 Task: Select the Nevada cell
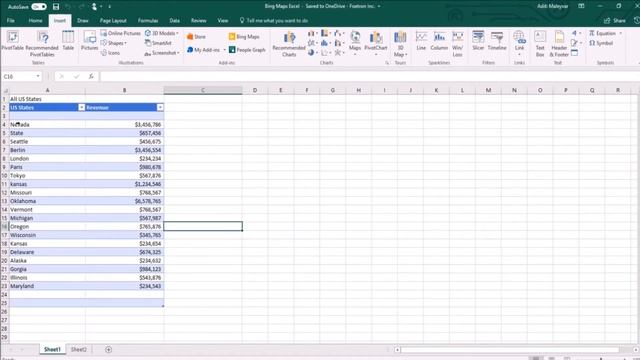coord(47,124)
